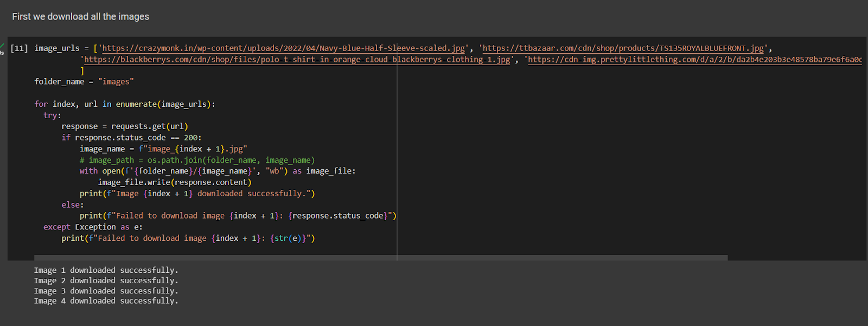Click the 'with open(...) as image_file' line

(x=218, y=171)
